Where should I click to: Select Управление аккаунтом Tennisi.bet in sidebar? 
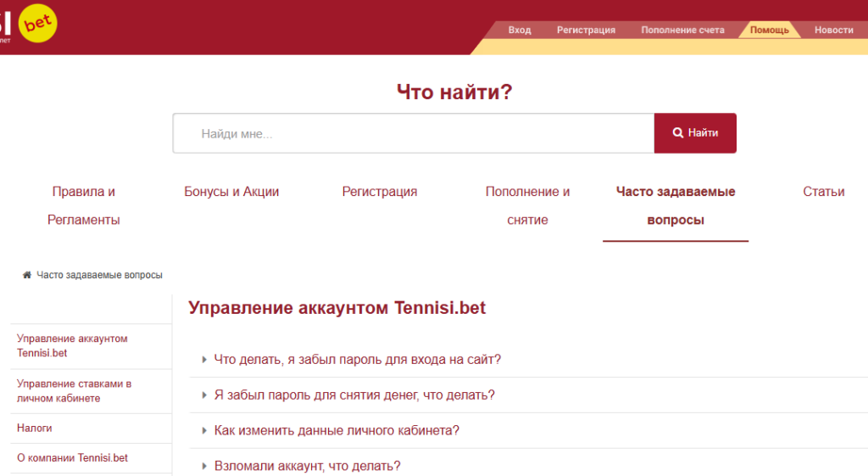pyautogui.click(x=72, y=346)
